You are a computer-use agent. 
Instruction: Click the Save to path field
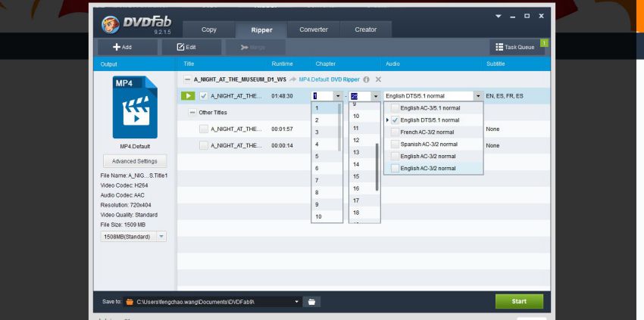pyautogui.click(x=214, y=302)
